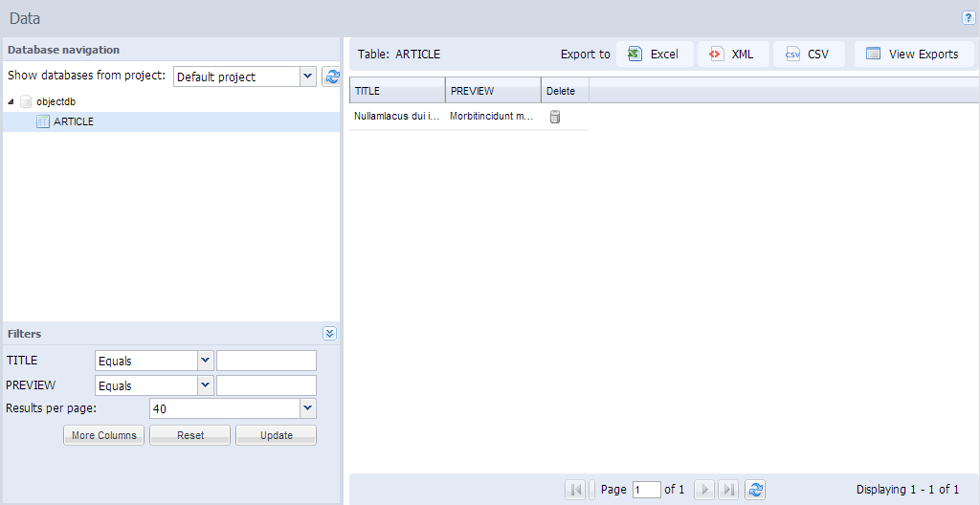Collapse the Filters panel
Screen dimensions: 980x505
(329, 334)
